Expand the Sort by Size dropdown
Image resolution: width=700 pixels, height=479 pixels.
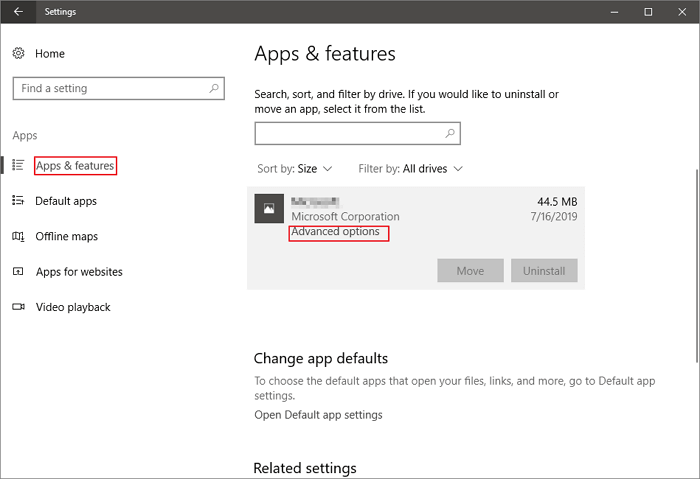pos(295,169)
